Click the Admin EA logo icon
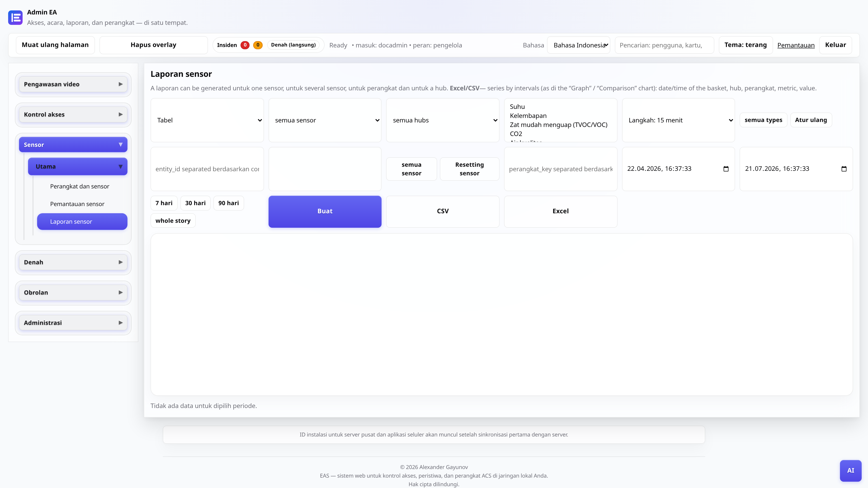Image resolution: width=868 pixels, height=488 pixels. coord(15,18)
